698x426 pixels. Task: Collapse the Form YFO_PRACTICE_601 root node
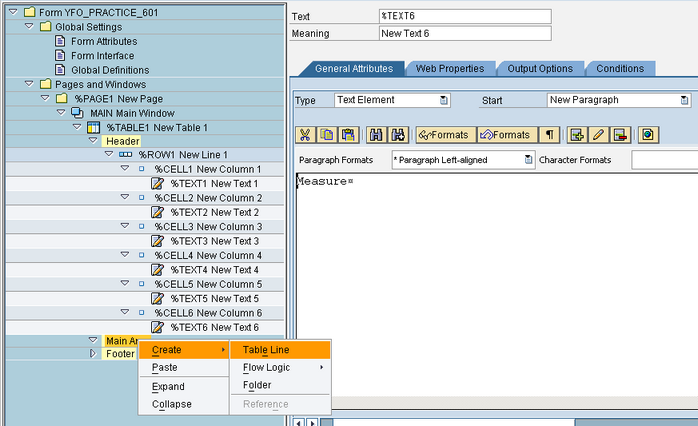click(x=13, y=12)
